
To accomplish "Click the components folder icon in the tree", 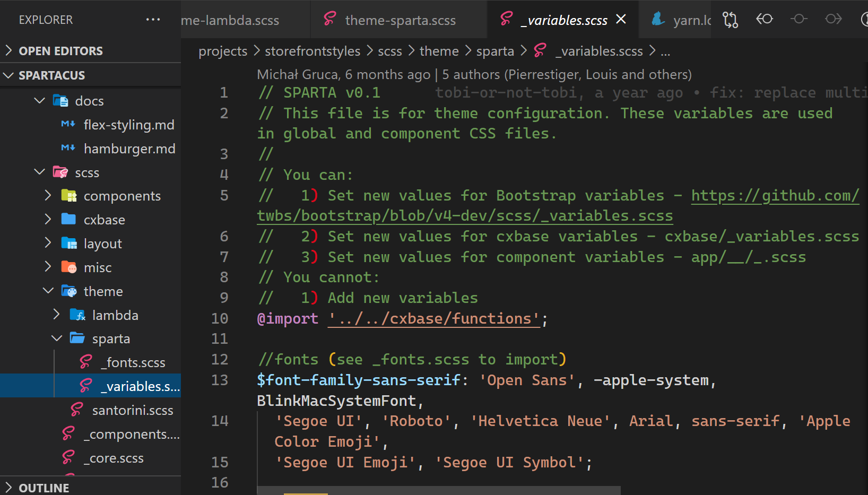I will 69,196.
